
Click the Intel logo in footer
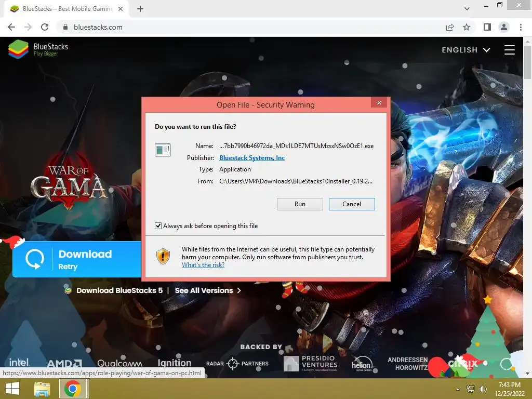[19, 362]
